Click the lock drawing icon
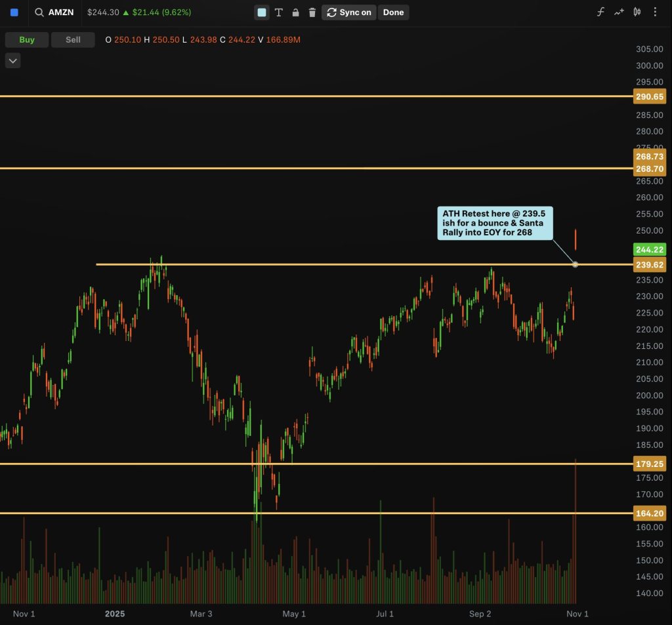The width and height of the screenshot is (672, 625). pyautogui.click(x=296, y=12)
